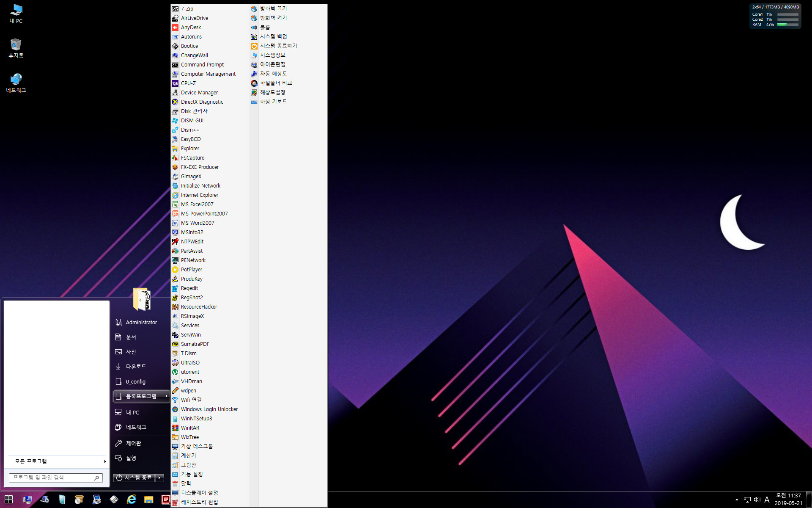This screenshot has width=812, height=508.
Task: Launch AnyDesk remote desktop entry
Action: [x=210, y=28]
